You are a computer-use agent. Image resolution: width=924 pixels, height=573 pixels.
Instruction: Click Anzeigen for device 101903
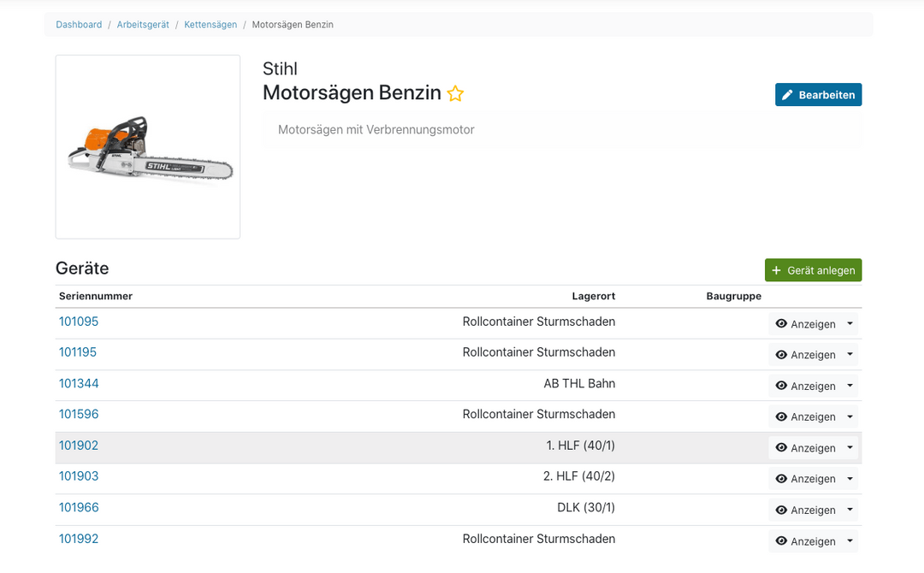point(805,478)
